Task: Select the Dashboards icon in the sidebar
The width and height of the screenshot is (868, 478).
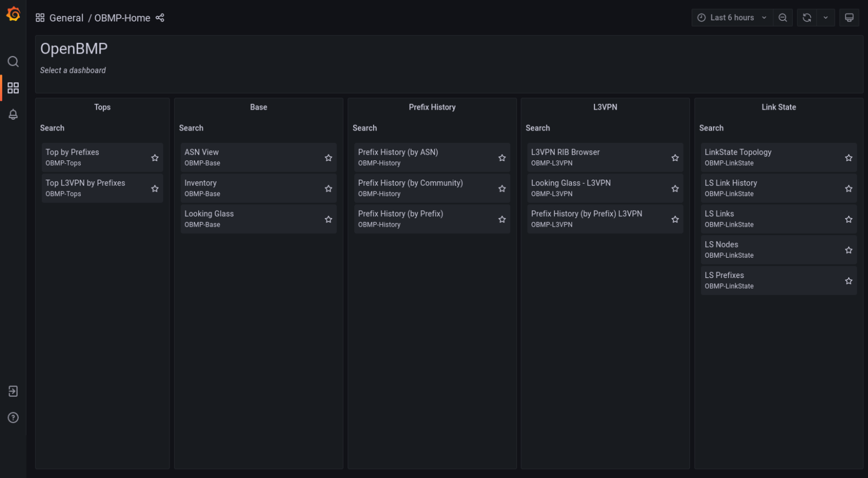Action: [x=13, y=88]
